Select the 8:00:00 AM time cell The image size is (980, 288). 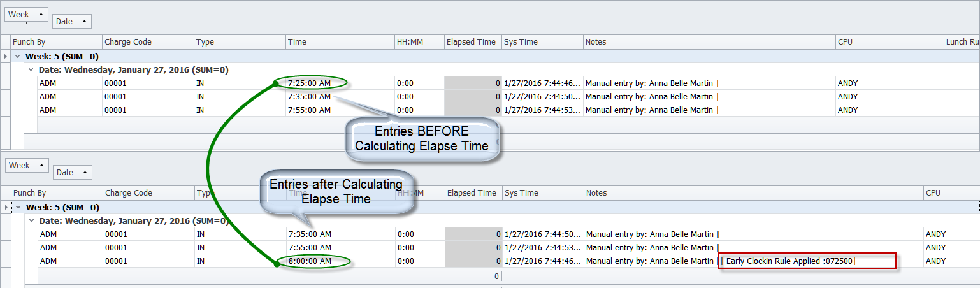point(310,261)
